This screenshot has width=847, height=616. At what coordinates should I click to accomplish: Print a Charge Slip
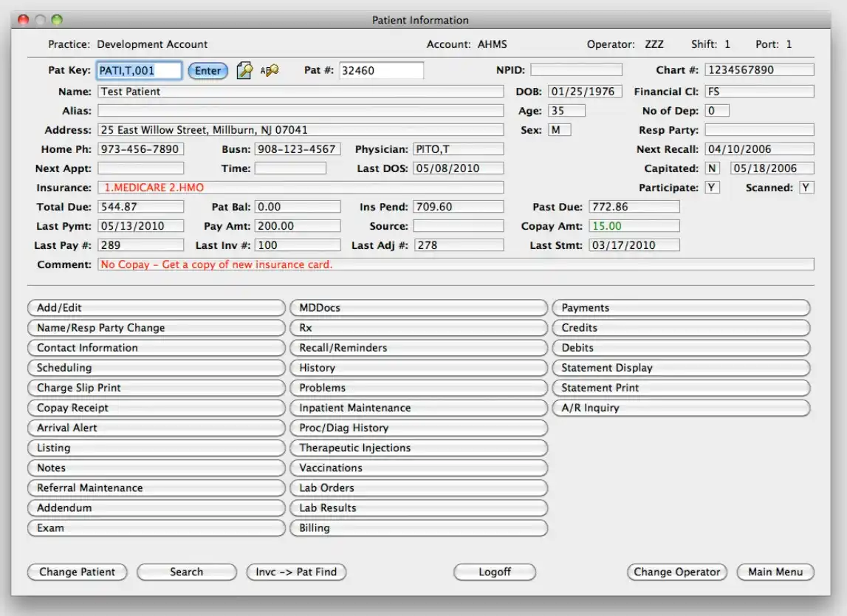click(156, 387)
